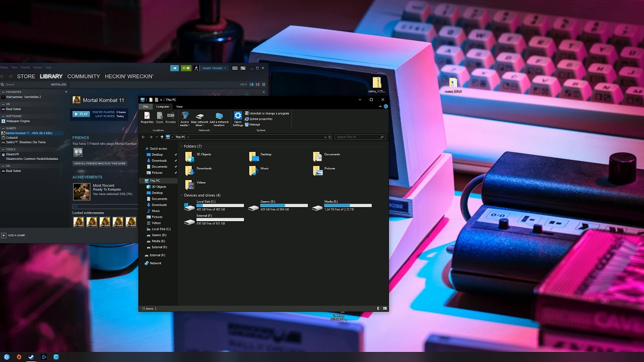The width and height of the screenshot is (644, 362).
Task: Click the Properties icon in the ribbon
Action: point(147,117)
